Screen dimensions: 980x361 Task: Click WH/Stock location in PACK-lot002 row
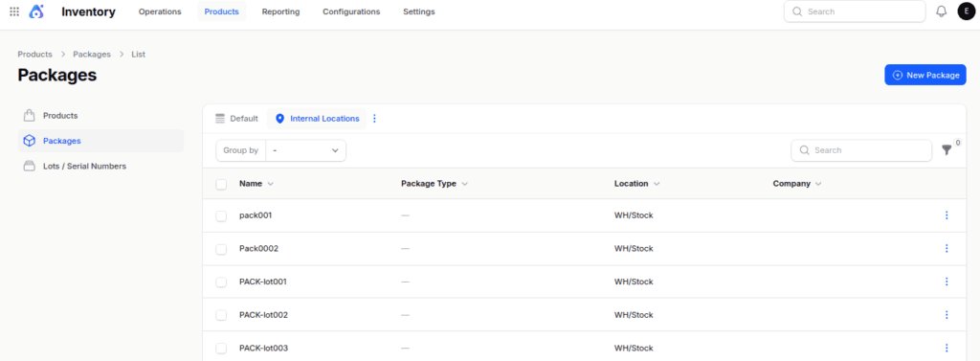click(x=634, y=315)
